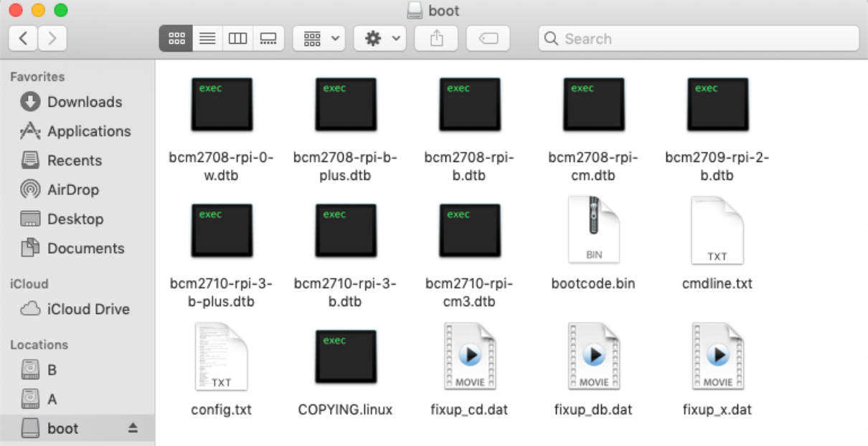
Task: Select drive A under Locations
Action: pyautogui.click(x=77, y=399)
